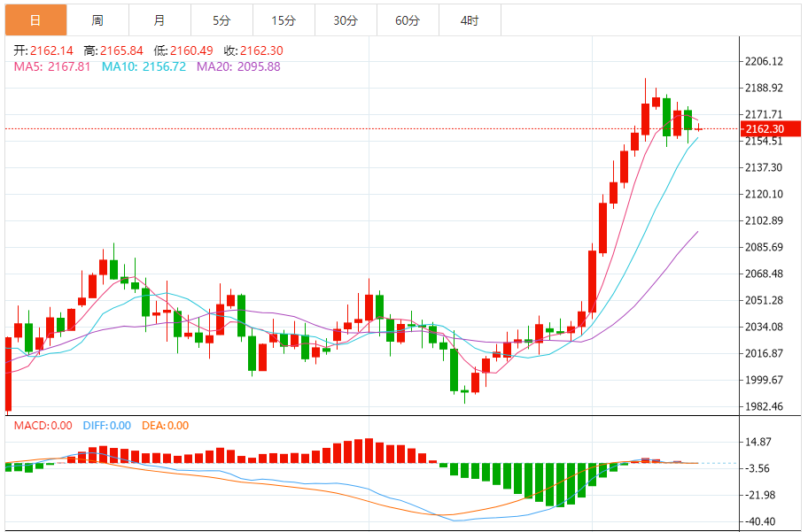This screenshot has width=808, height=532.
Task: Click the deepest green MACD histogram bar
Action: click(560, 485)
